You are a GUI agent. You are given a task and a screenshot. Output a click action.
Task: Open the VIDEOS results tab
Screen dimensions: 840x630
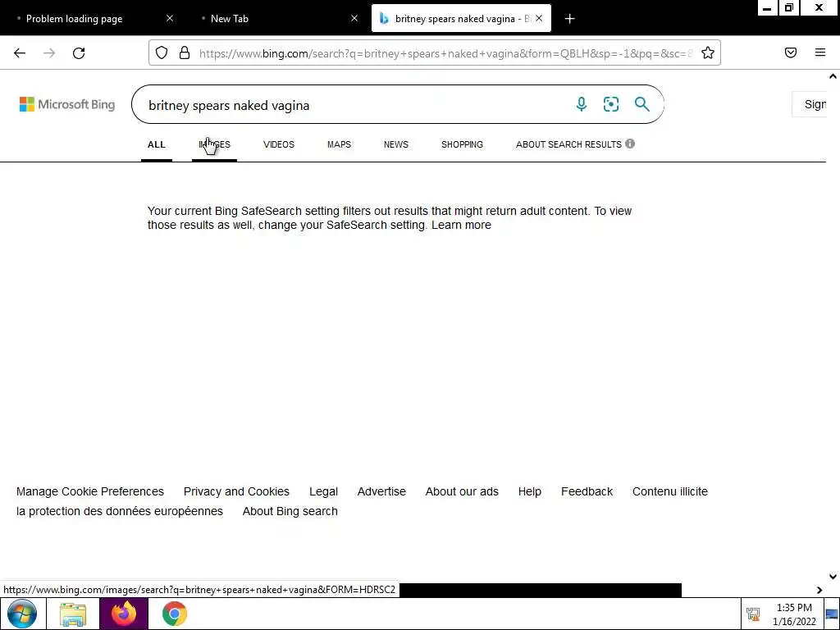(279, 144)
